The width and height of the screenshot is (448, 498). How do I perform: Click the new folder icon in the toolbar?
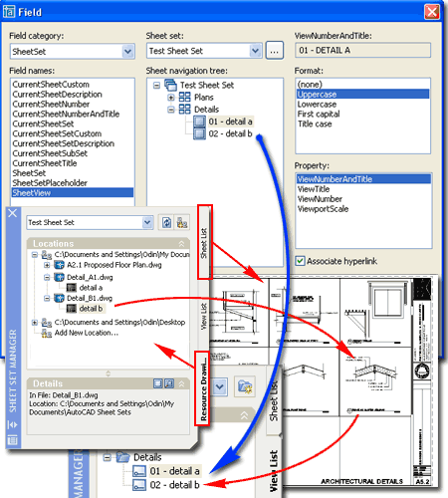(x=245, y=386)
